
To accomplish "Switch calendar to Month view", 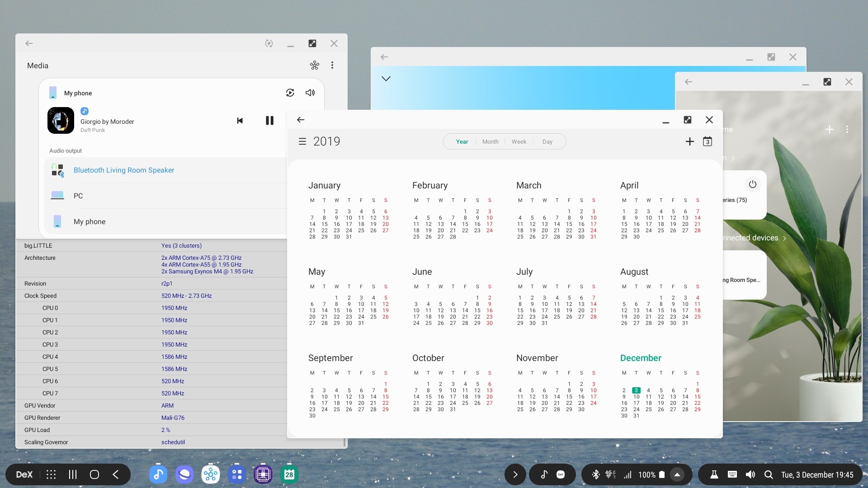I will pos(490,141).
